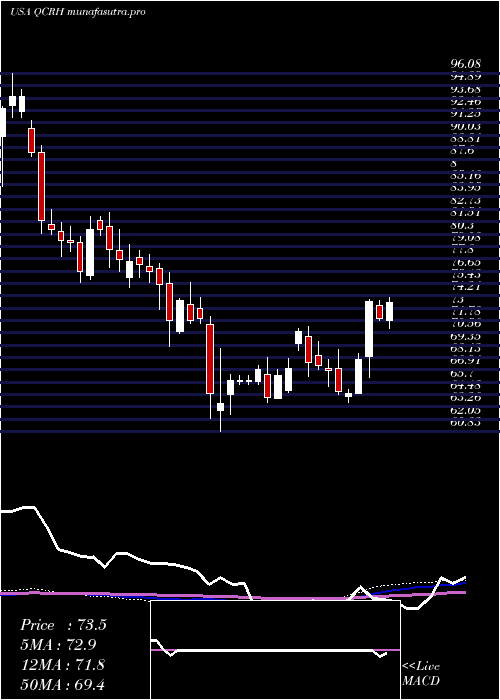Viewport: 500px width, 700px height.
Task: Click the 93.68 price axis label
Action: [466, 90]
